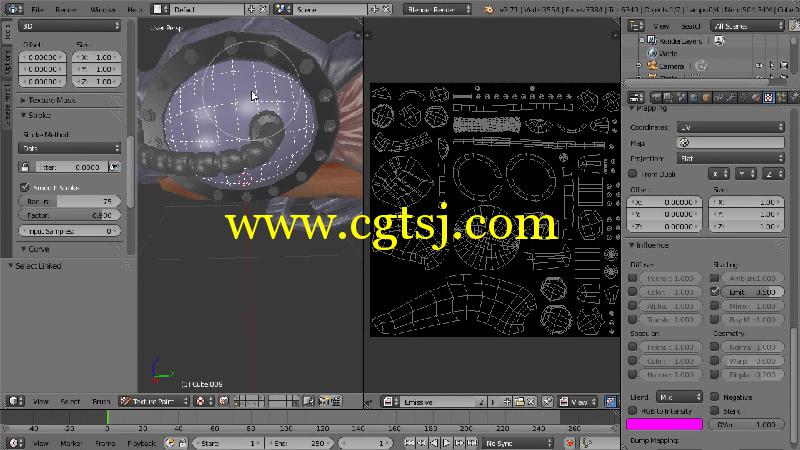This screenshot has width=800, height=450.
Task: Adjust the Emit influence slider
Action: click(x=753, y=292)
